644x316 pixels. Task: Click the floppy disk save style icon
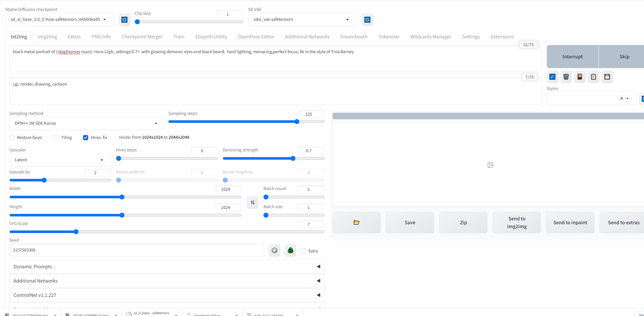click(x=607, y=77)
